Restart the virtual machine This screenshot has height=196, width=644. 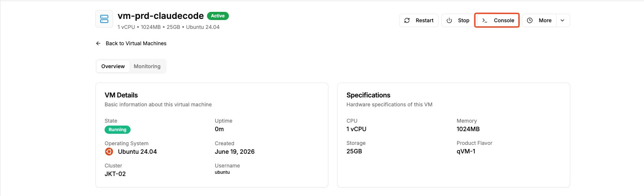419,20
